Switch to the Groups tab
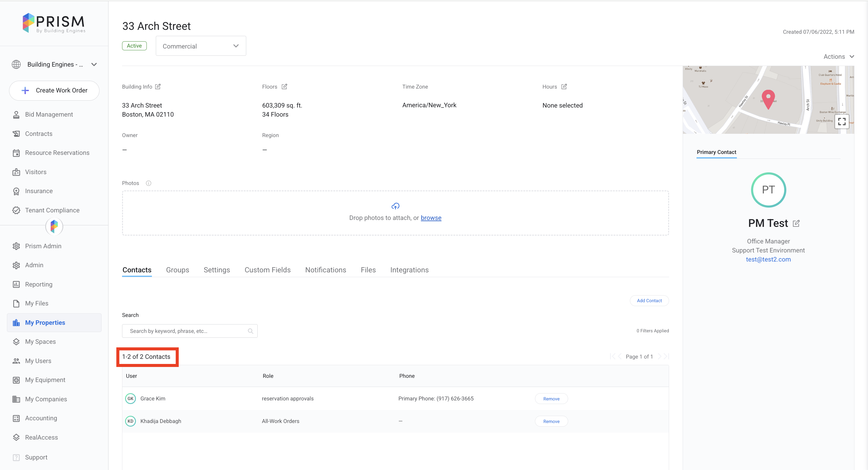The width and height of the screenshot is (868, 470). (x=177, y=270)
